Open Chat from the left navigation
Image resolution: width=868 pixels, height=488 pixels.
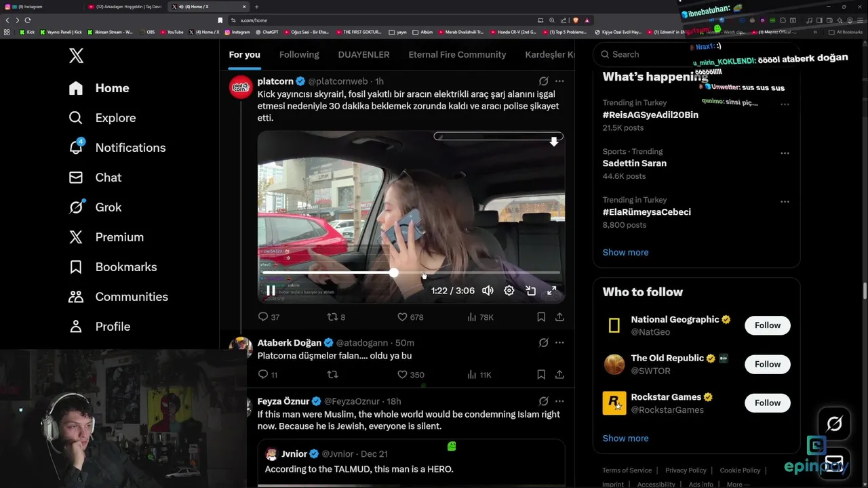(95, 178)
